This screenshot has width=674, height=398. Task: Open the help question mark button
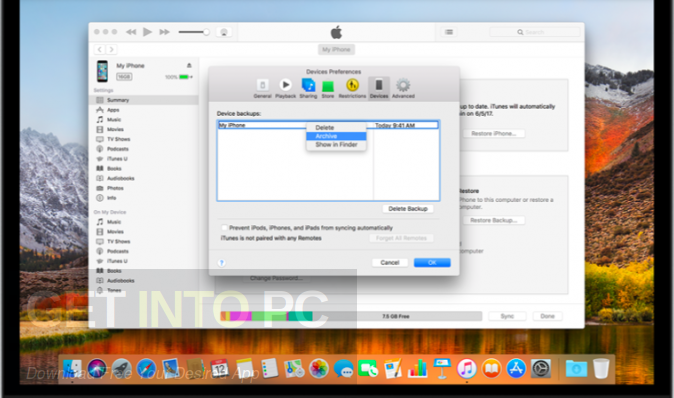tap(222, 263)
